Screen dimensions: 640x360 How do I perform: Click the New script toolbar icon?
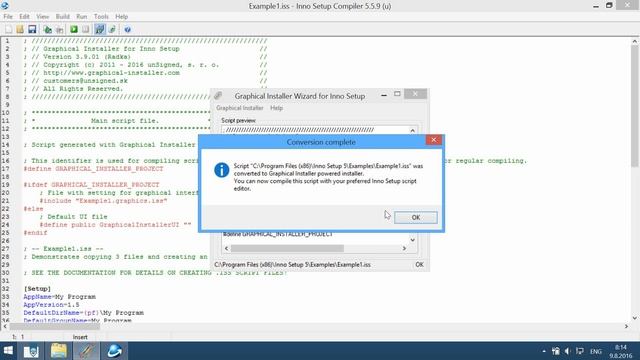[9, 29]
